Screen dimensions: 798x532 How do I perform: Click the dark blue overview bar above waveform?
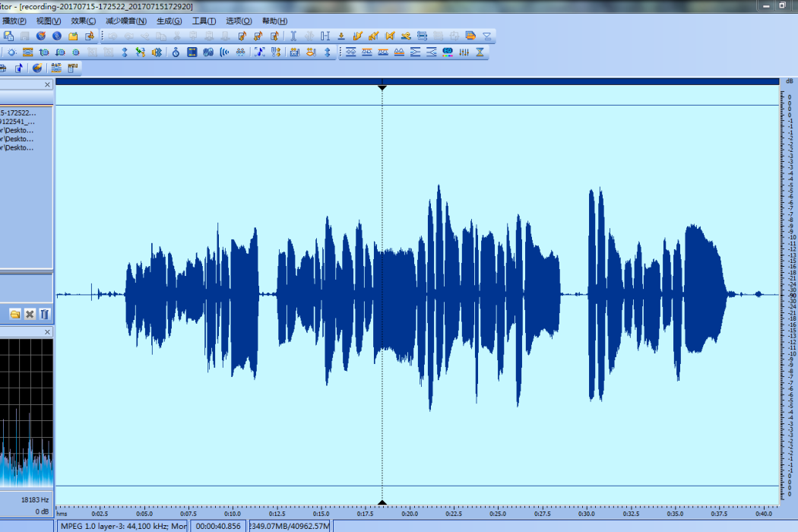click(417, 81)
